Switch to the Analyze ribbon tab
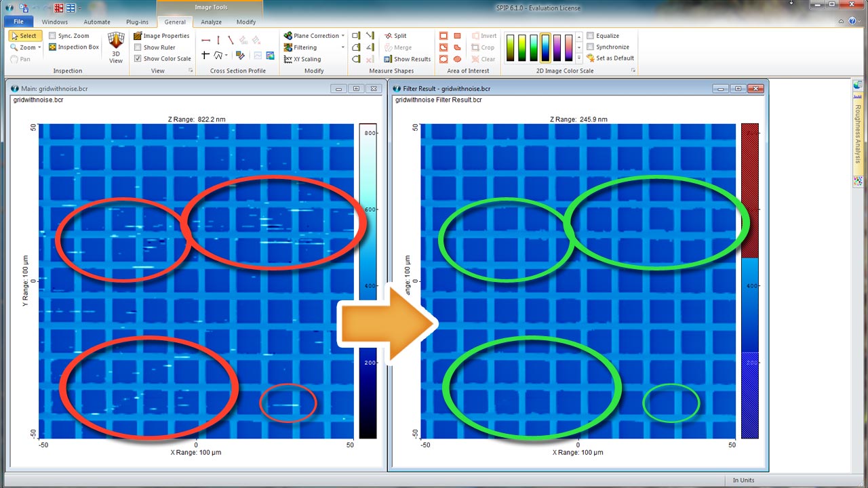Screen dimensions: 868x488 (x=211, y=22)
